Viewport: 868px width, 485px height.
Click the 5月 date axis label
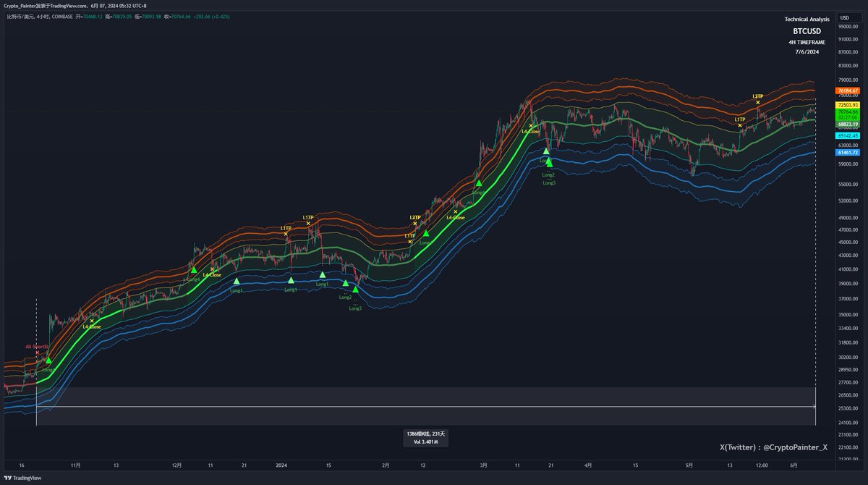(x=689, y=465)
